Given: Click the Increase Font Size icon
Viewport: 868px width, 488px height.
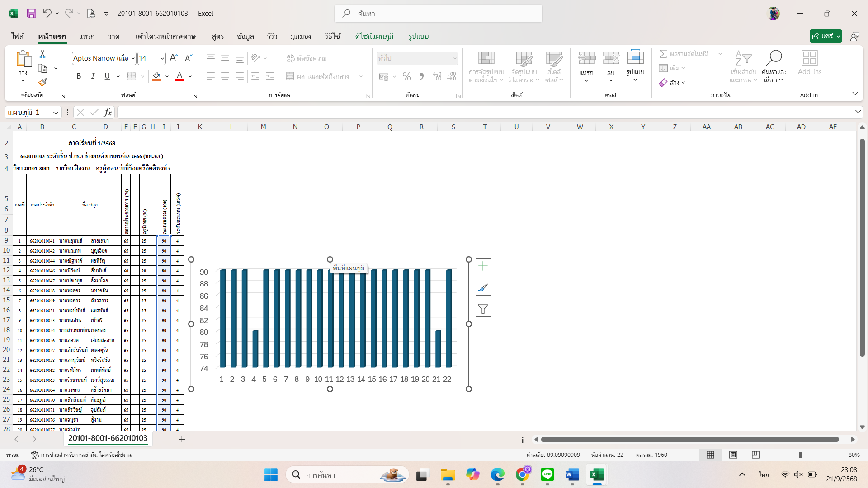Looking at the screenshot, I should [x=174, y=58].
